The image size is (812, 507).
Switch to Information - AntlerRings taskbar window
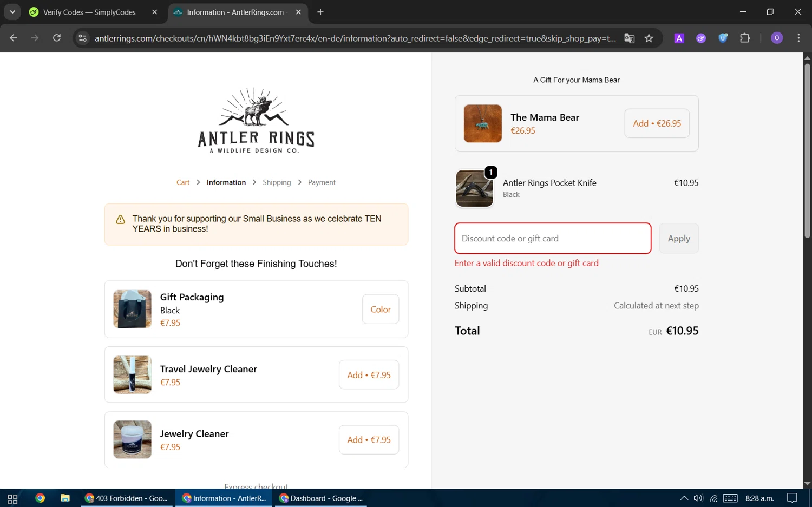point(225,498)
